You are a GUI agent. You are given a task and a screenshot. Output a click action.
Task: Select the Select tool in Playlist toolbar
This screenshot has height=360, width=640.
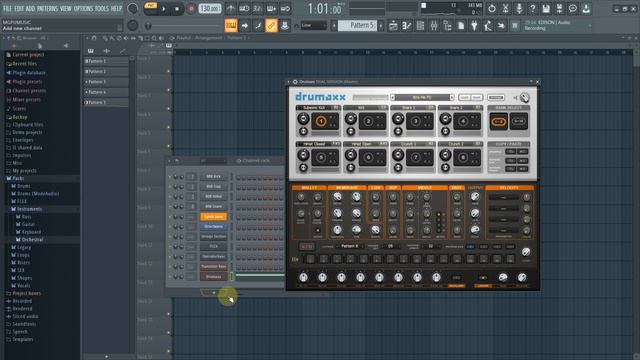pyautogui.click(x=147, y=38)
